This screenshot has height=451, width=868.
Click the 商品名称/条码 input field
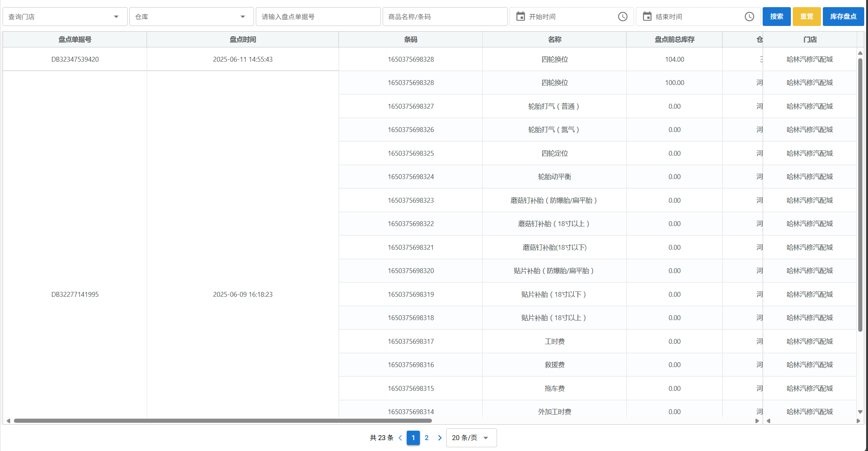tap(445, 17)
